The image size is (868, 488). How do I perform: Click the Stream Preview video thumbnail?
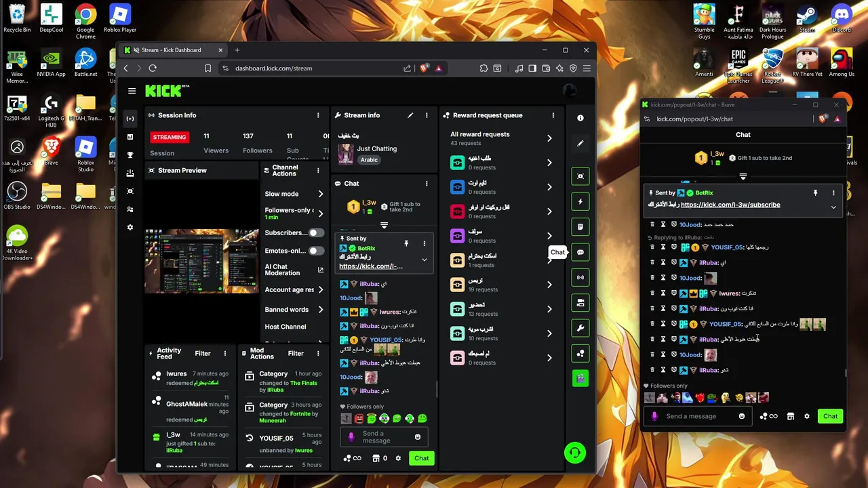[x=201, y=261]
